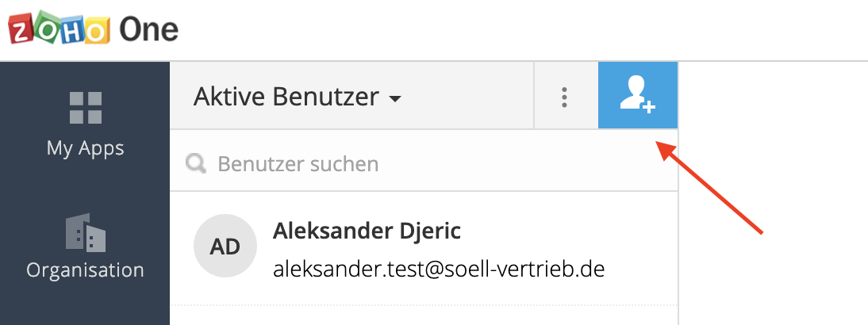Click the yellow O tile in logo
This screenshot has height=325, width=868.
click(96, 32)
